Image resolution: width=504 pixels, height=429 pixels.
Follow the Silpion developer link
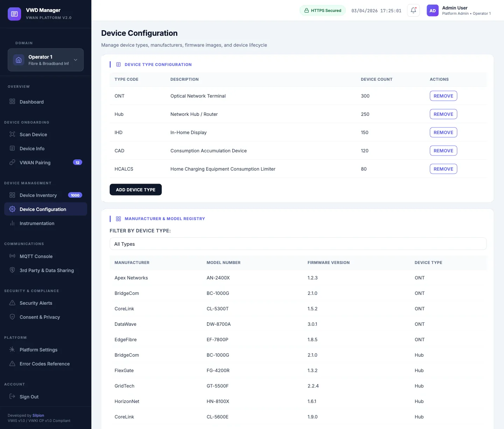pos(38,415)
